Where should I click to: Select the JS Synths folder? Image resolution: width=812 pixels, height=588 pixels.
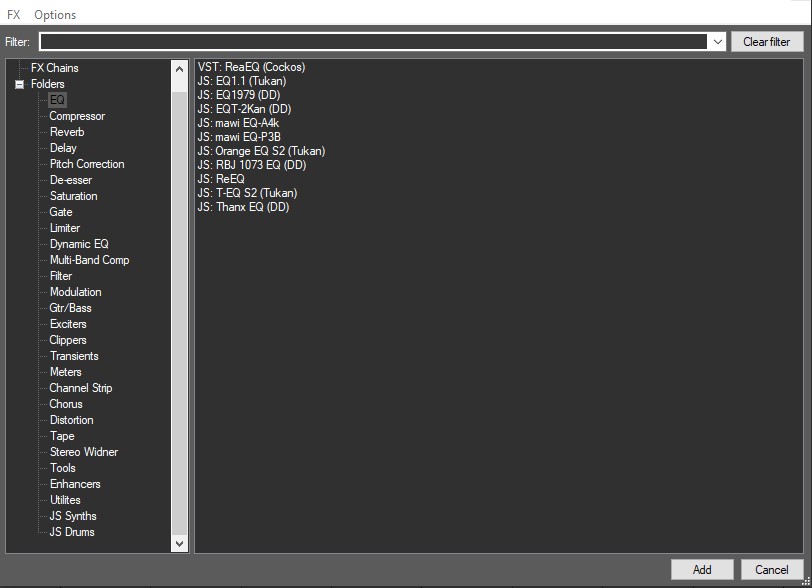coord(72,517)
